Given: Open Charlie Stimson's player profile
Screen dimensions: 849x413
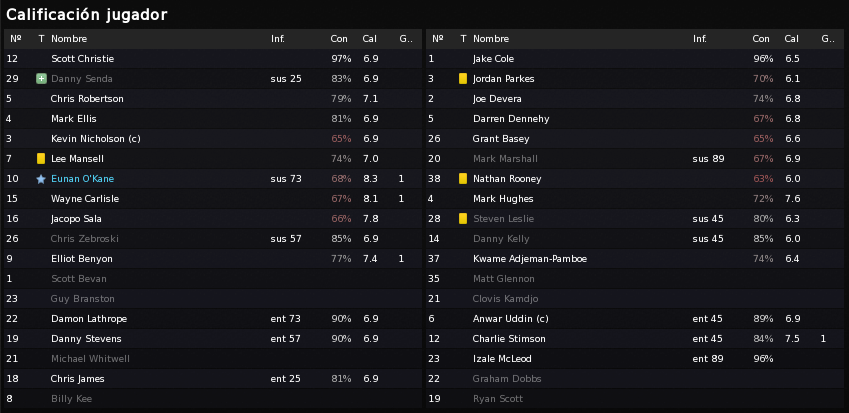Looking at the screenshot, I should (x=509, y=339).
